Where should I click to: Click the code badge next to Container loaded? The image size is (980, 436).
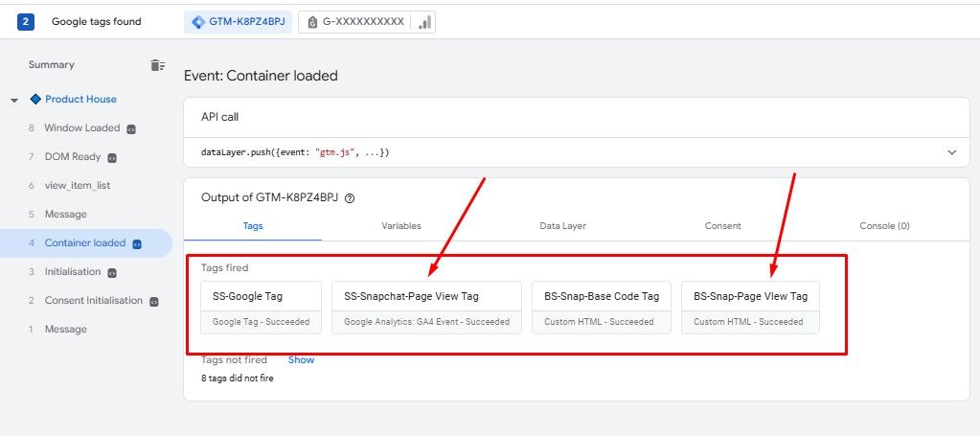coord(137,244)
